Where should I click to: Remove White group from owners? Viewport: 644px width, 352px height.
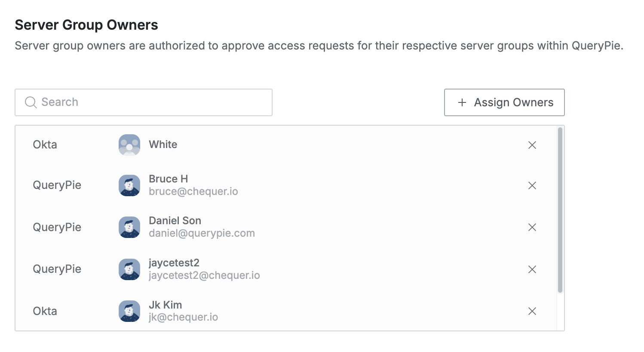click(x=532, y=145)
